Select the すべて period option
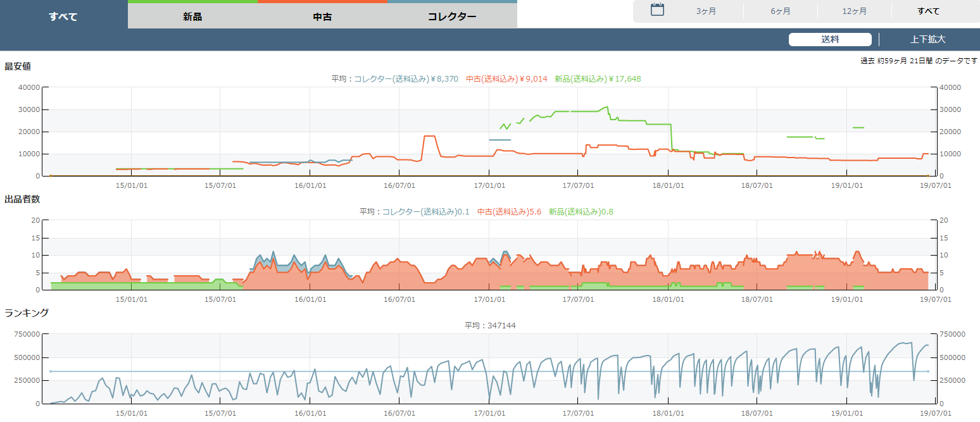Image resolution: width=980 pixels, height=422 pixels. [x=929, y=11]
